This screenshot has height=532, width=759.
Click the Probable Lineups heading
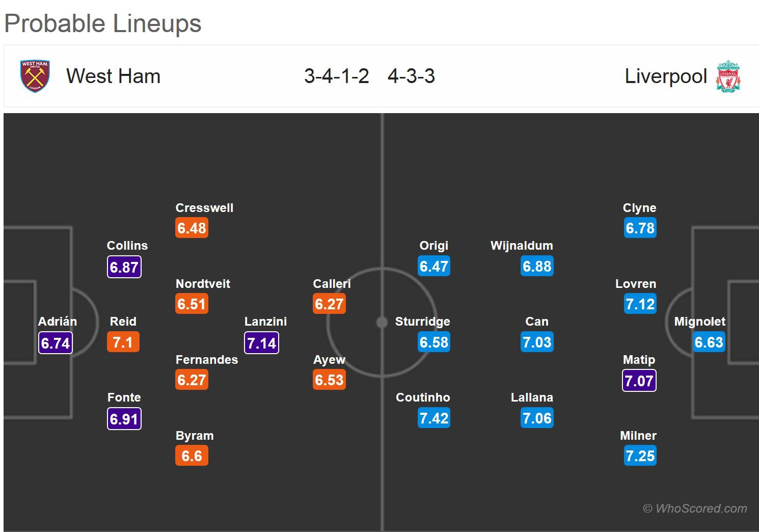point(103,23)
